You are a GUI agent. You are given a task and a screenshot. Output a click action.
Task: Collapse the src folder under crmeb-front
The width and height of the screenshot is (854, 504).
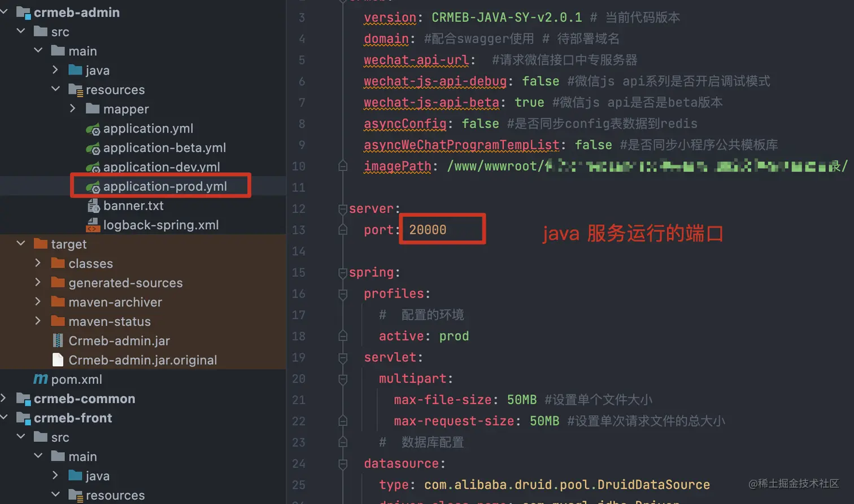coord(21,436)
